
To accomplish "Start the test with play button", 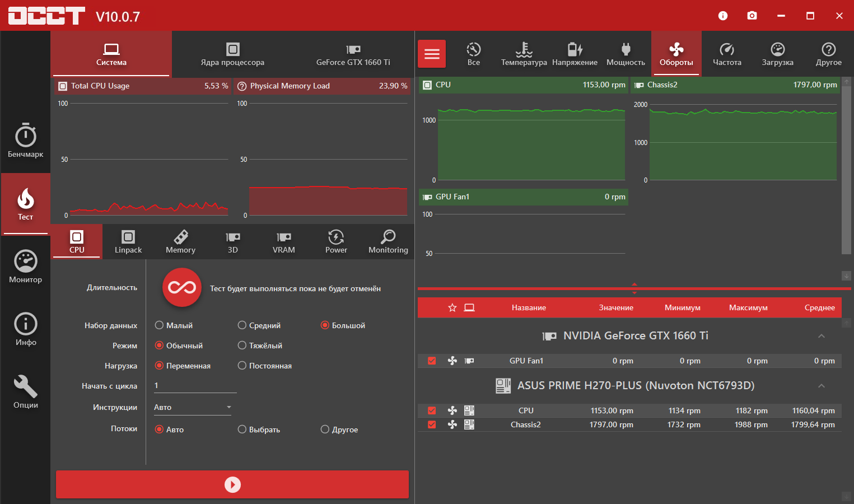I will 232,484.
